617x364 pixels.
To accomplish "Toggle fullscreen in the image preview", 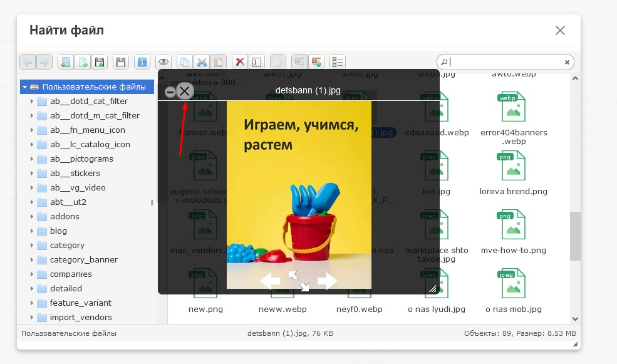I will pos(299,281).
